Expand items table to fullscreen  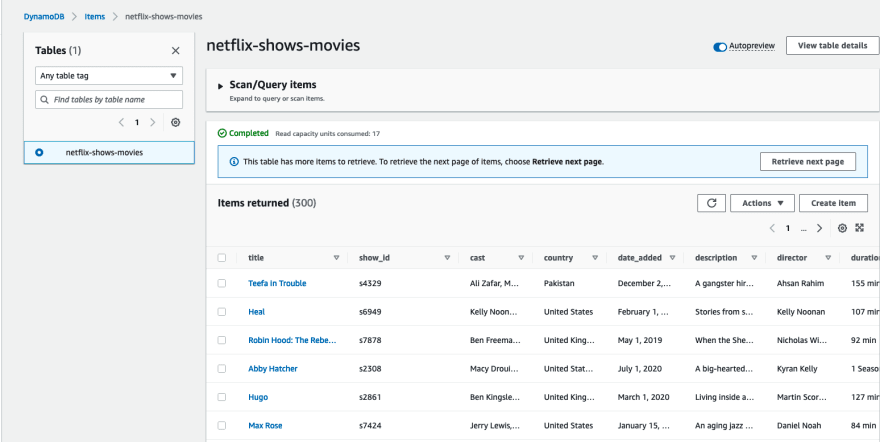tap(859, 228)
